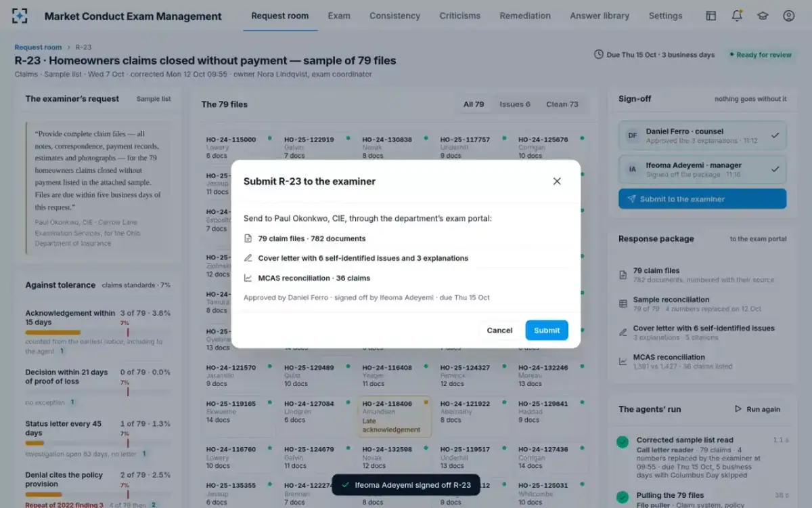Click the checkmark on Daniel Ferro's sign-off card
This screenshot has width=812, height=508.
pos(775,135)
